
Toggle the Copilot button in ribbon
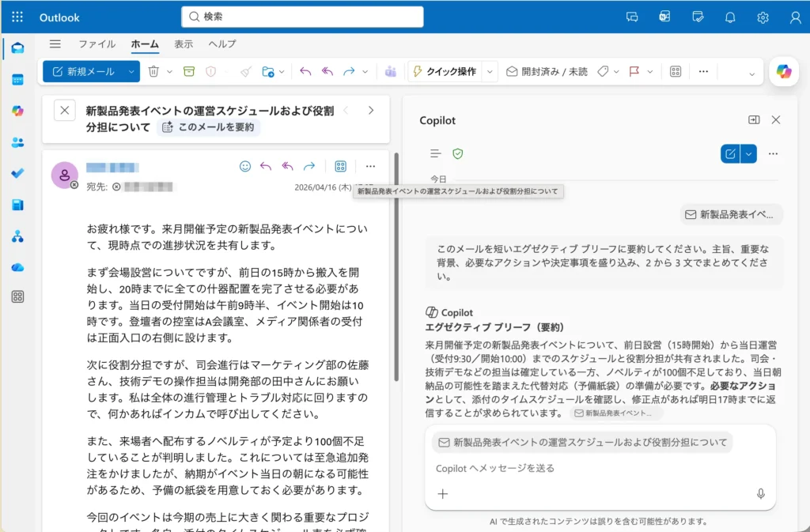784,71
